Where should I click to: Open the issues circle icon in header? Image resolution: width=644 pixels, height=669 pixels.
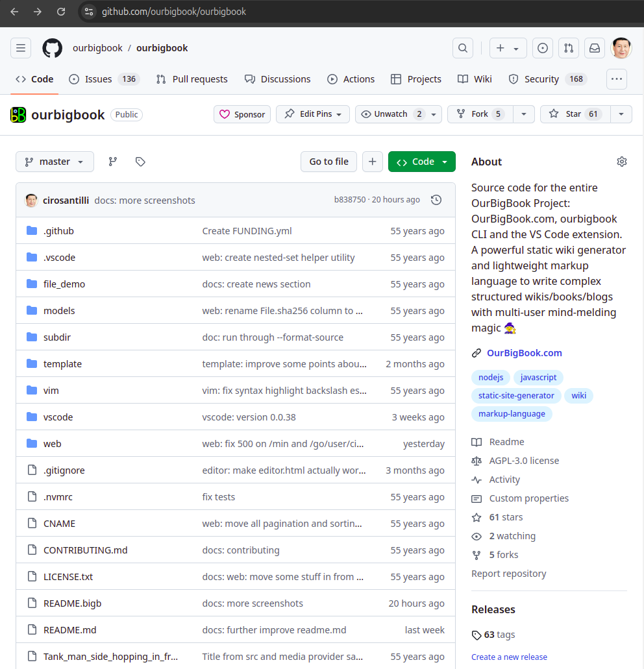[x=543, y=48]
